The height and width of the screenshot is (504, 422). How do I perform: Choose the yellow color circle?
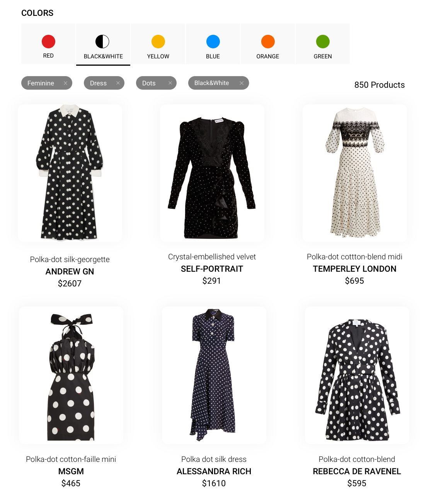[x=158, y=41]
